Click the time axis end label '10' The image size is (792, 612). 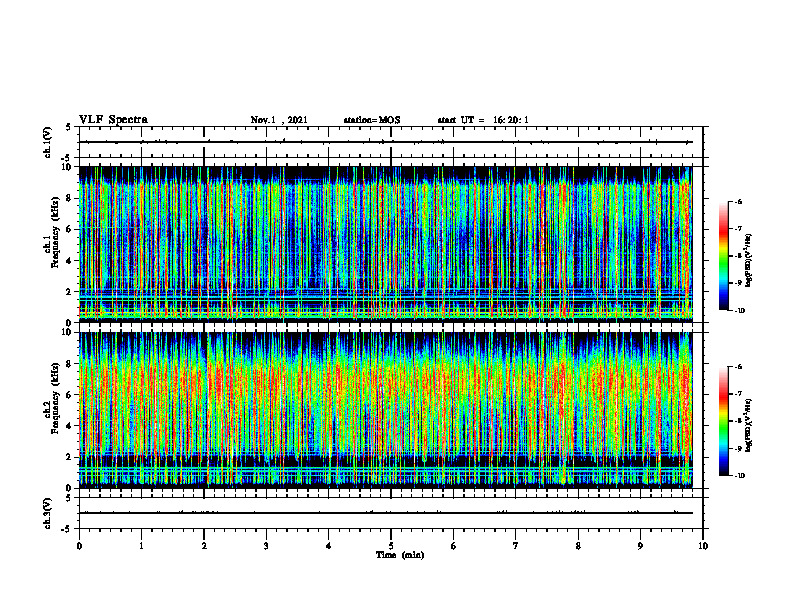point(703,546)
